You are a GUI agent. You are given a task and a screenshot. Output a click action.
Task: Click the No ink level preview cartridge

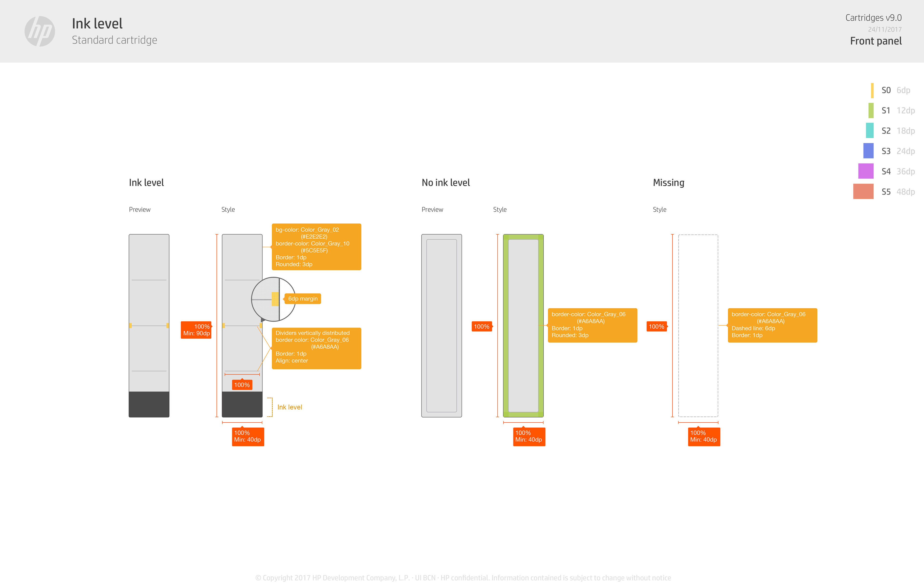(x=441, y=325)
